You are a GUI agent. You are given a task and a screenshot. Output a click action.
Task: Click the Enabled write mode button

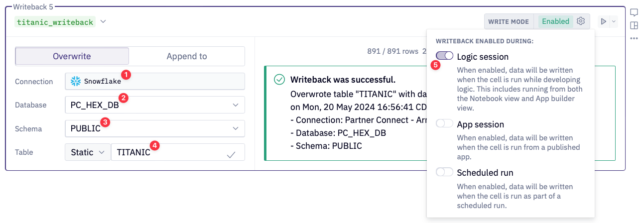[x=555, y=21]
